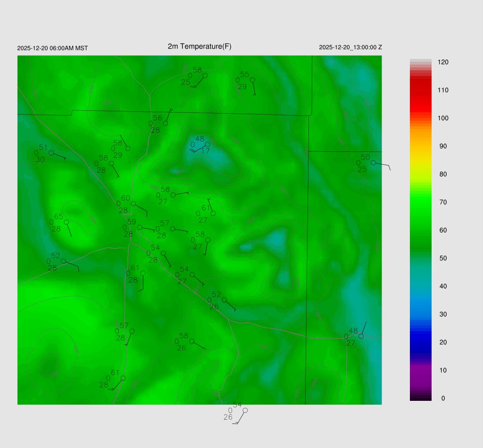This screenshot has height=448, width=483.
Task: Select the station circle reading 52 over 26
Action: point(225,300)
